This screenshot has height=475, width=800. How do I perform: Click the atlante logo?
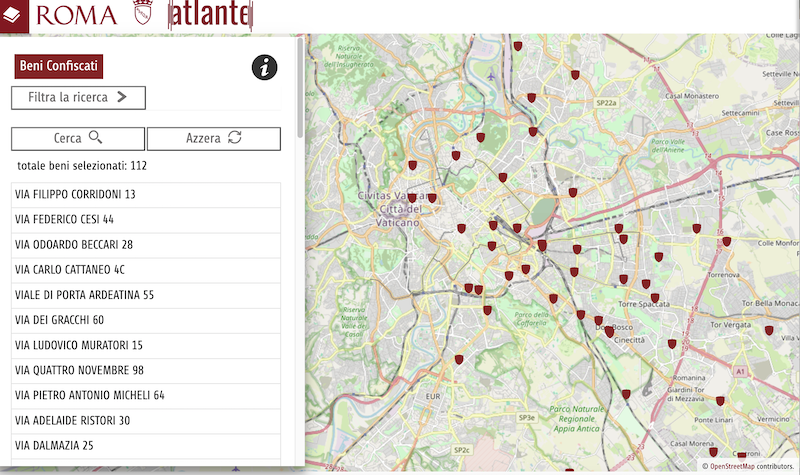point(210,15)
